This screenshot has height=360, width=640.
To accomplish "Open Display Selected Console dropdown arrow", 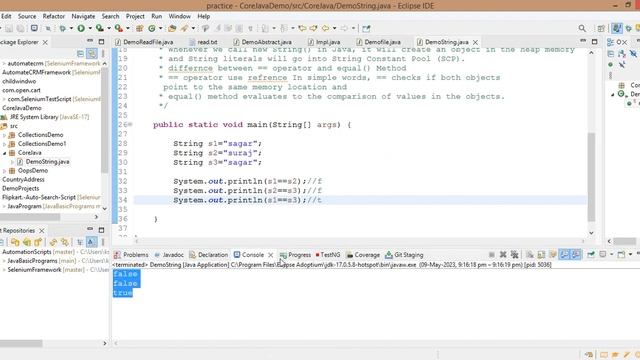I will (611, 255).
